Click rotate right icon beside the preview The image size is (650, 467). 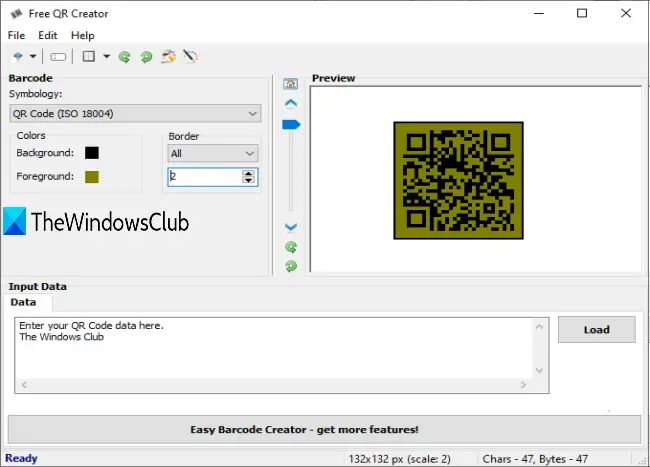pos(291,266)
